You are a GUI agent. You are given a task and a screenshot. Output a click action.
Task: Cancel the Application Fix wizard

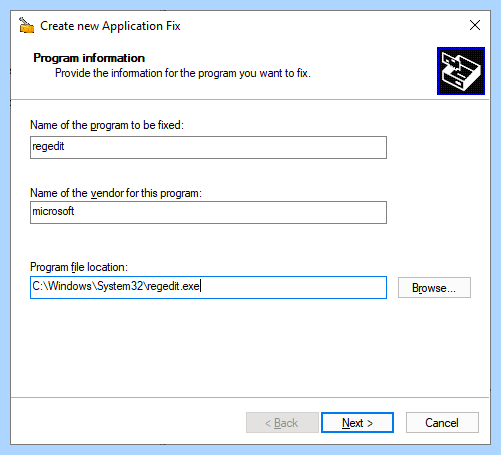442,423
